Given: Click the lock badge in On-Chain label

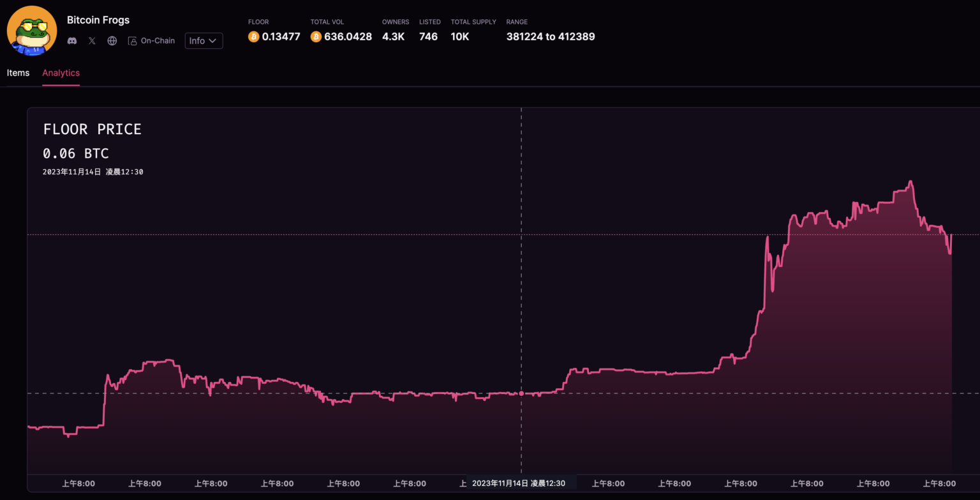Looking at the screenshot, I should tap(132, 40).
